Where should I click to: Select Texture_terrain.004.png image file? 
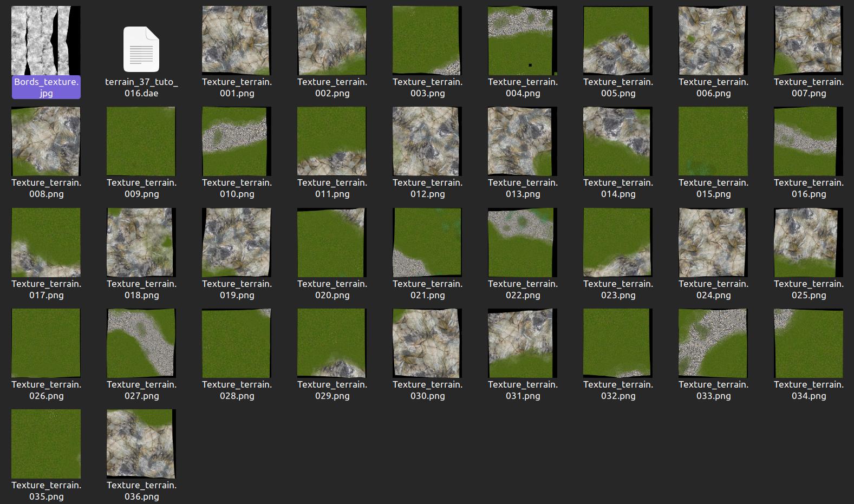point(523,41)
